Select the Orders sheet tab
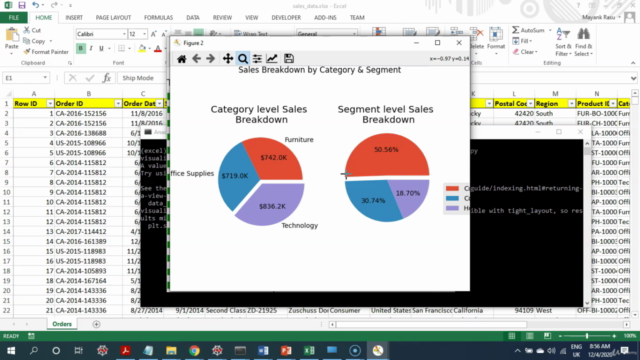 (62, 324)
